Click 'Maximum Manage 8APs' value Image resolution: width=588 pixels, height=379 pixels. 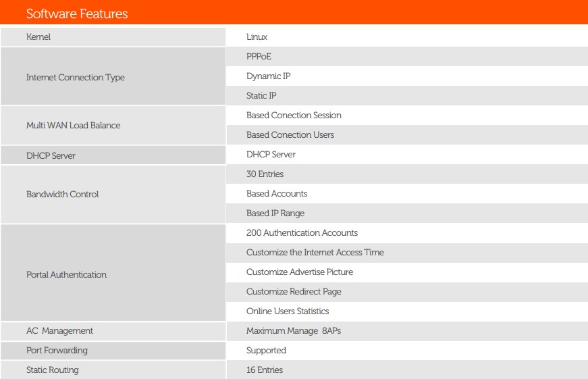[294, 331]
